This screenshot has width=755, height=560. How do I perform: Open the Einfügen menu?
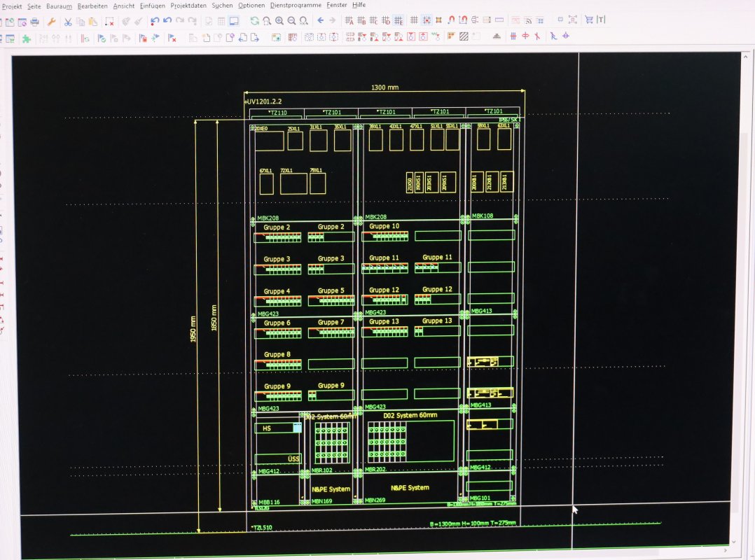point(152,5)
